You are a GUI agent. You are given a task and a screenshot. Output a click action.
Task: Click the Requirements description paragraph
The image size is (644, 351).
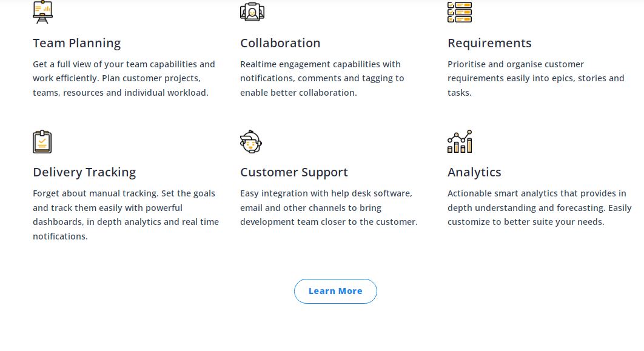click(535, 78)
